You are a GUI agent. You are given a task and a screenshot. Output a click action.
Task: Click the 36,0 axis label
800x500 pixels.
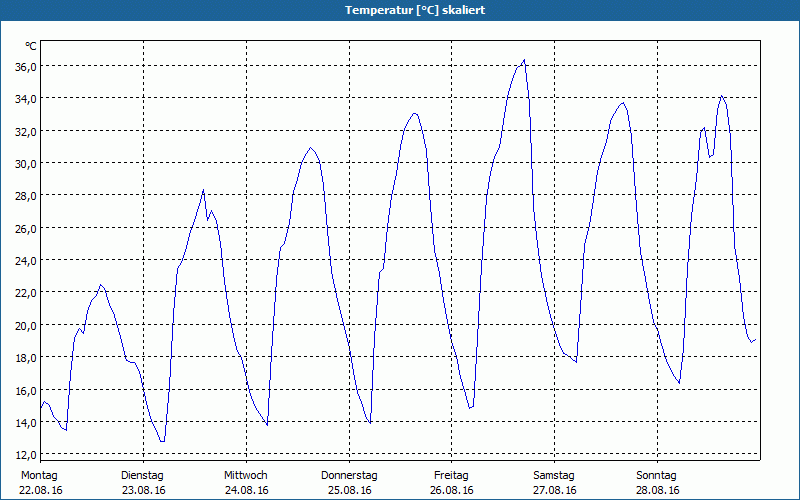click(26, 66)
